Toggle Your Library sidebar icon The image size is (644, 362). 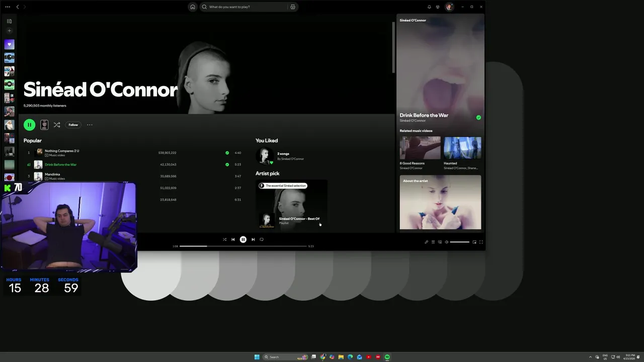9,21
